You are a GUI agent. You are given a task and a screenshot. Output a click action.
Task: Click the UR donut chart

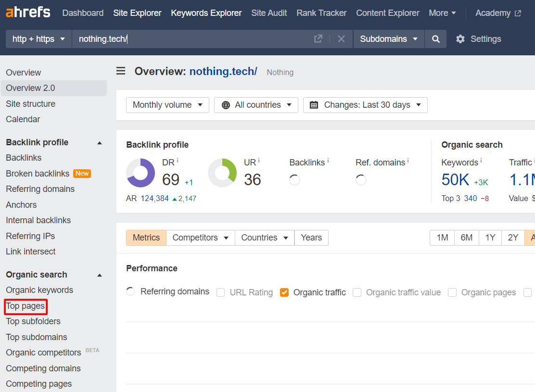[x=222, y=173]
